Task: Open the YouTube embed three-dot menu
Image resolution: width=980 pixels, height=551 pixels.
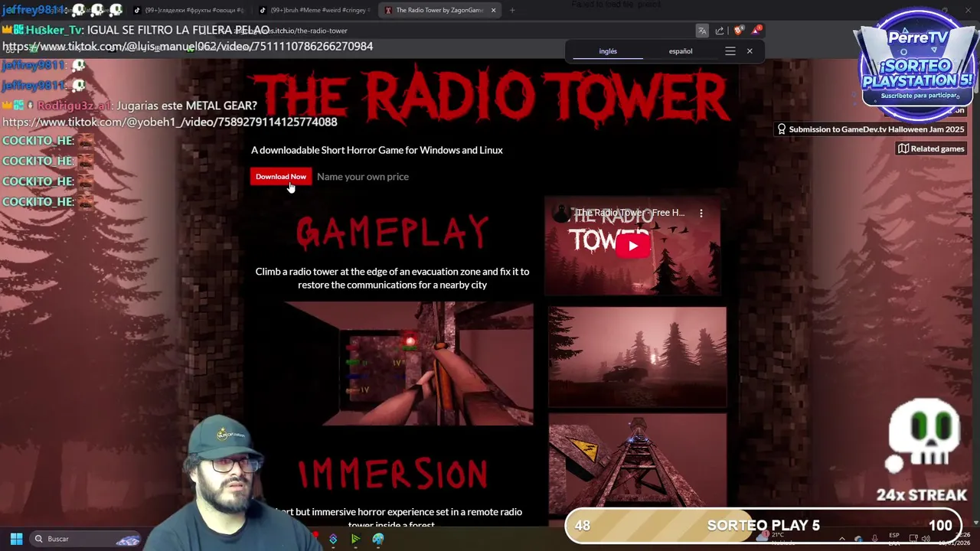Action: 701,214
